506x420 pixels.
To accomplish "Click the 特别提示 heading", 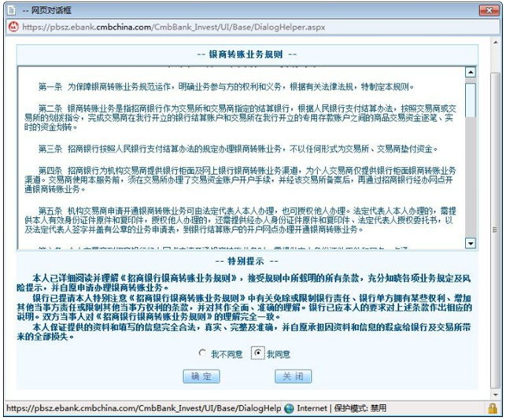I will click(246, 261).
